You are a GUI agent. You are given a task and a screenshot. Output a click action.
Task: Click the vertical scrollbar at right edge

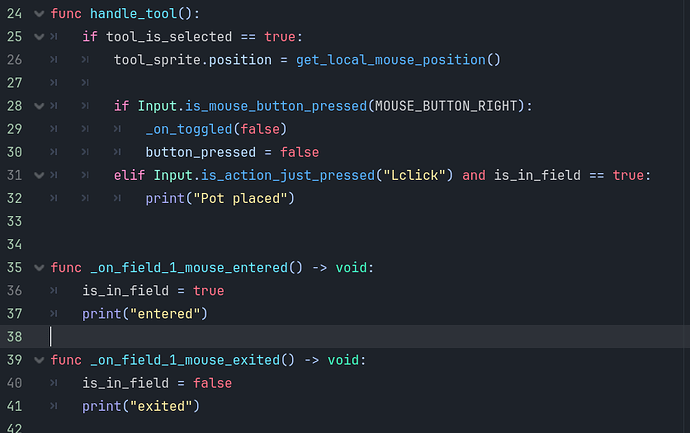686,216
